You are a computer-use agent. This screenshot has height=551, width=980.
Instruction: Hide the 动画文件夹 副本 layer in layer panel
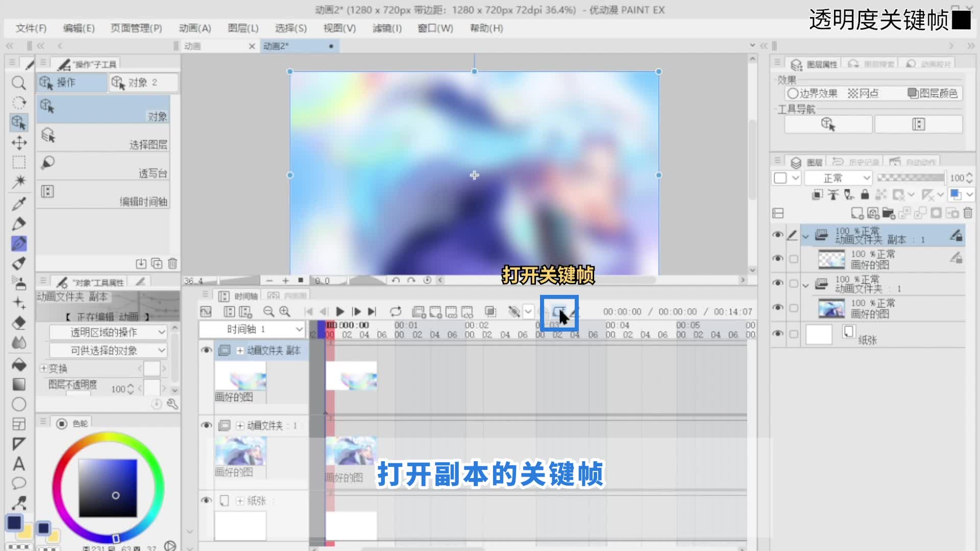pyautogui.click(x=778, y=235)
